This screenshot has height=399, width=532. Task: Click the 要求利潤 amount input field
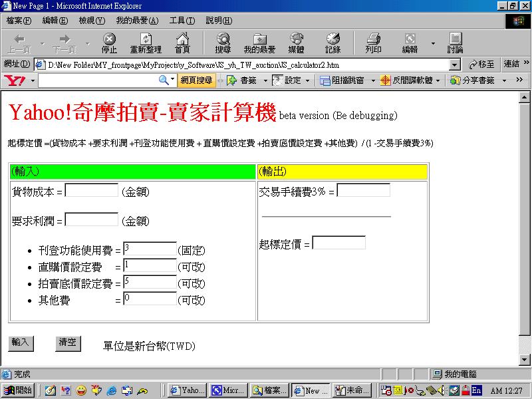click(x=92, y=219)
